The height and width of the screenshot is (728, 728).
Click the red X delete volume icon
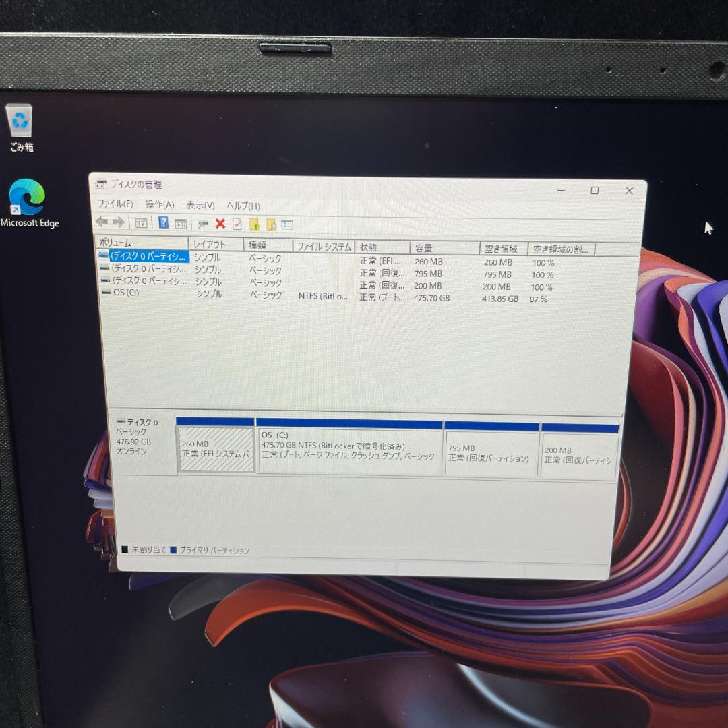[x=220, y=223]
